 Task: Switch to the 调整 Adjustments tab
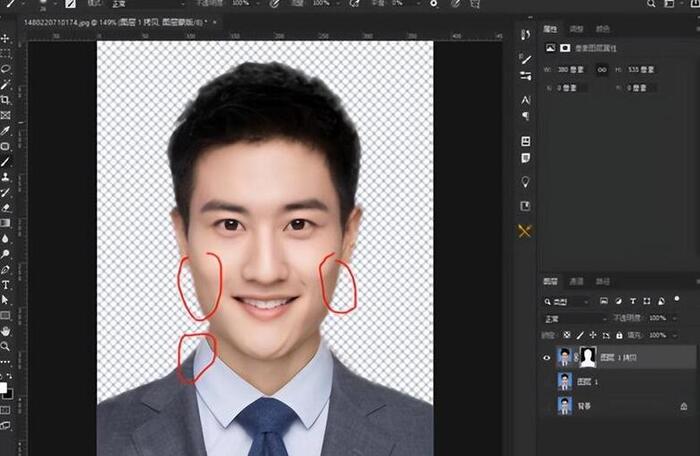click(576, 29)
